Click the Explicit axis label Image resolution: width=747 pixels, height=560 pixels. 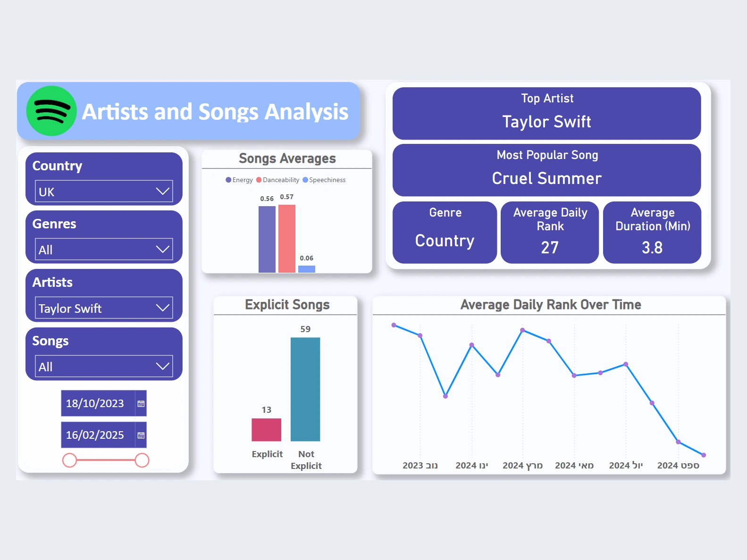[x=267, y=454]
